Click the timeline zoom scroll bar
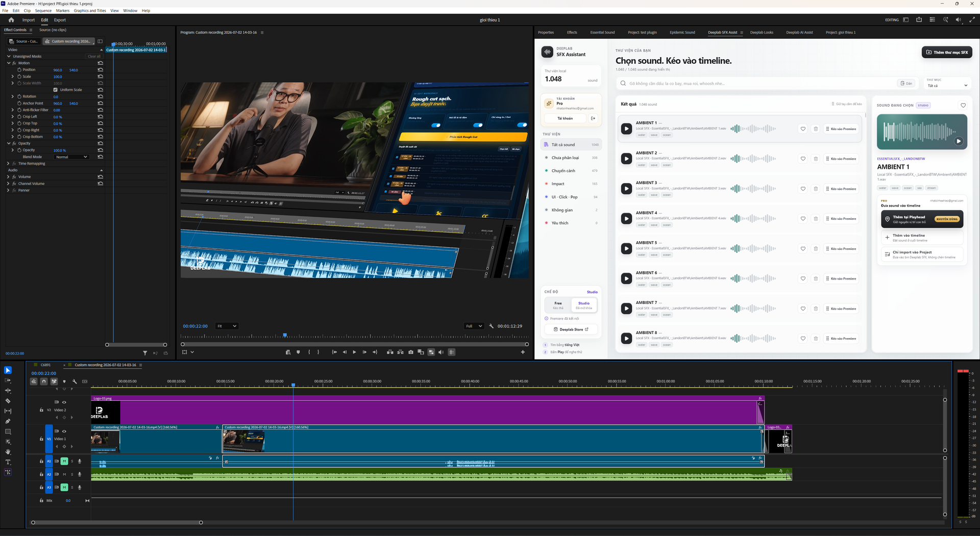Image resolution: width=980 pixels, height=536 pixels. click(x=117, y=523)
